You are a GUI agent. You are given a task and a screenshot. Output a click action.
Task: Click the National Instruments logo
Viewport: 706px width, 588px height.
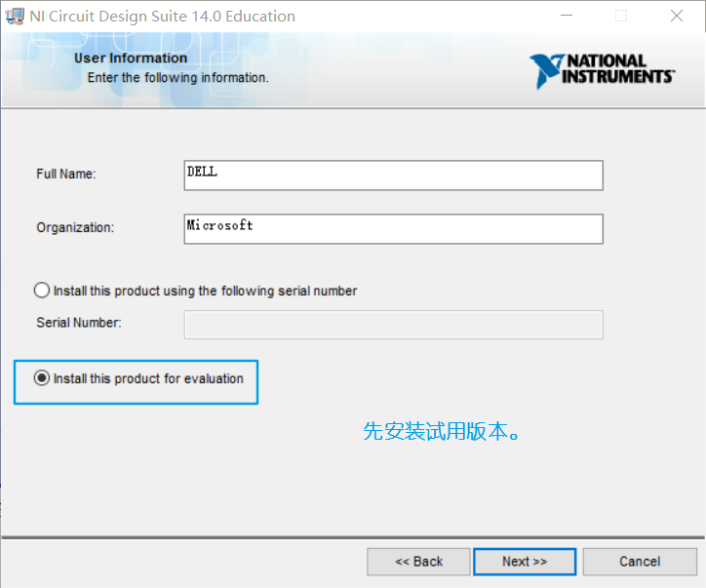[602, 70]
